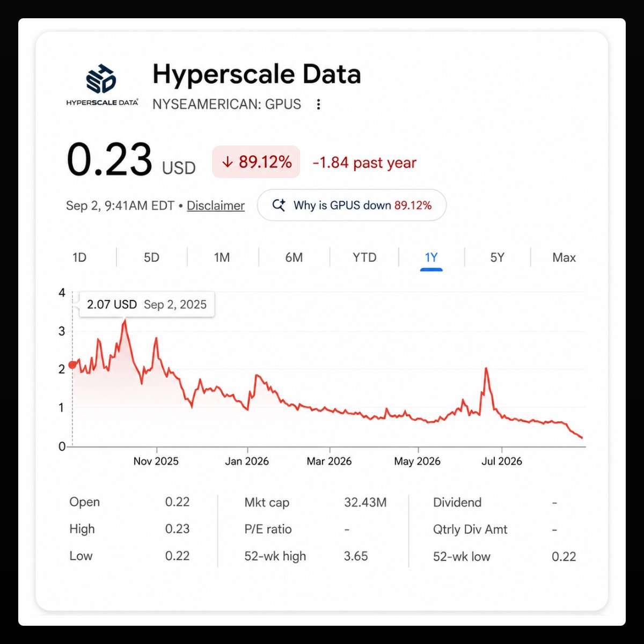This screenshot has height=644, width=644.
Task: Click the Dividend label
Action: [457, 502]
